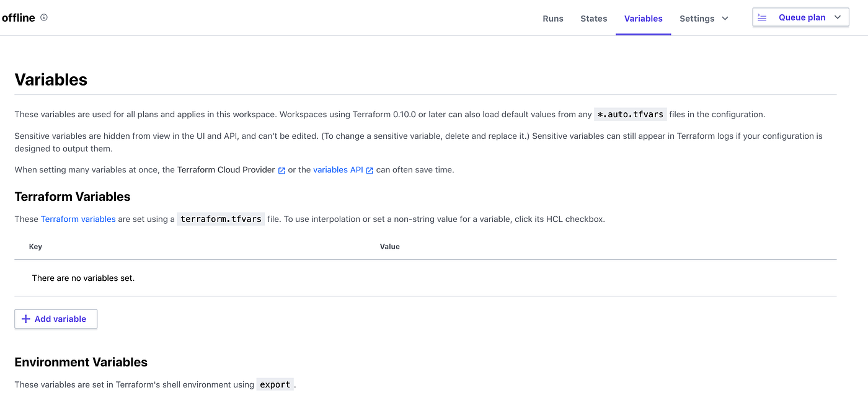The image size is (868, 403).
Task: Follow the Terraform variables link
Action: (78, 218)
